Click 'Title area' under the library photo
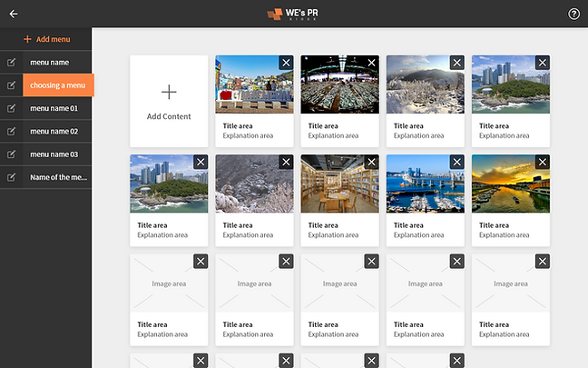The width and height of the screenshot is (588, 368). coord(323,225)
